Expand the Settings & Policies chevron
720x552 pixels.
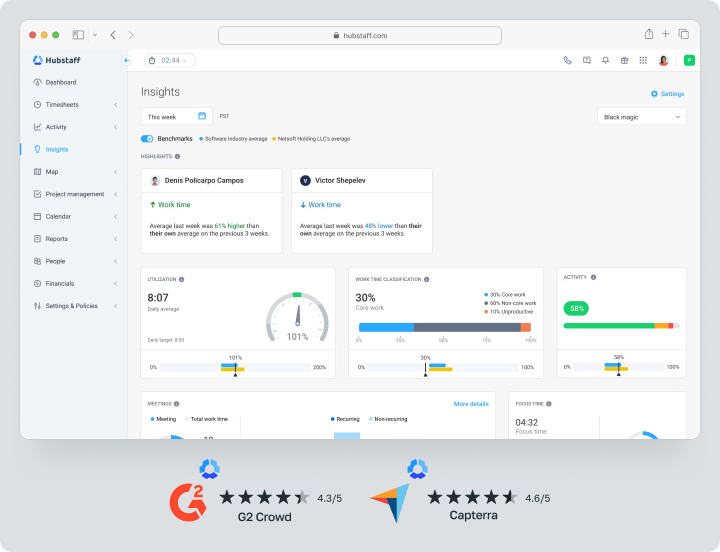point(116,306)
